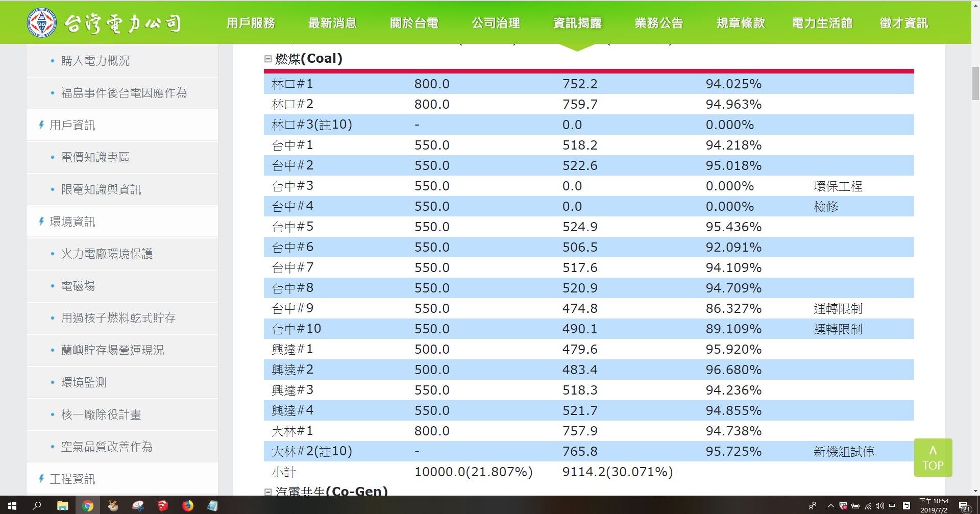Open the 電磁場 sidebar link

click(78, 286)
